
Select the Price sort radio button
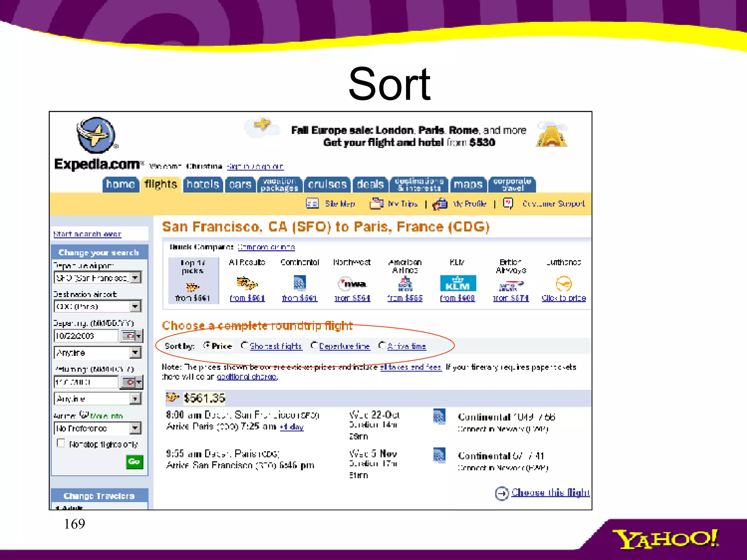207,345
